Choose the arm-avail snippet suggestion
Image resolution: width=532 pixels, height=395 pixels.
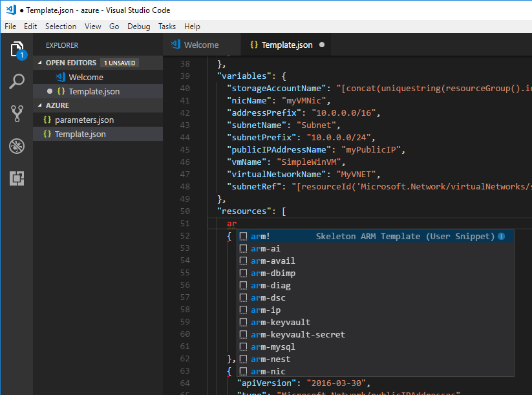click(376, 261)
